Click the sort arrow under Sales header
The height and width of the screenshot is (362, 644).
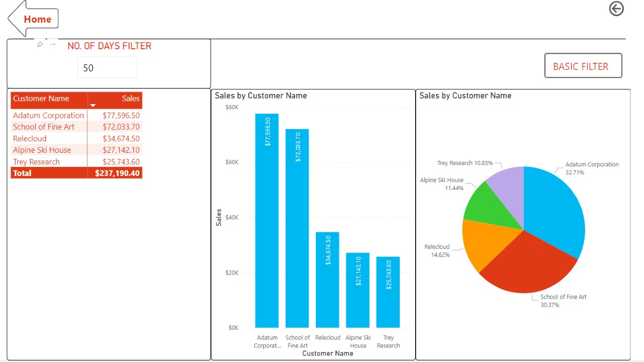(x=93, y=106)
